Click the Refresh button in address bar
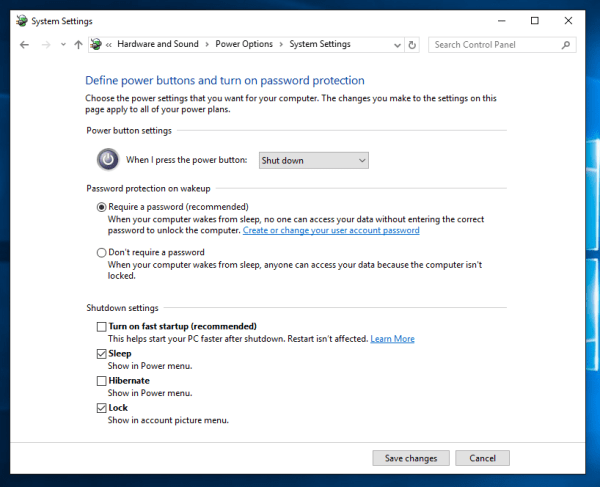Screen dimensions: 600x487 point(412,45)
